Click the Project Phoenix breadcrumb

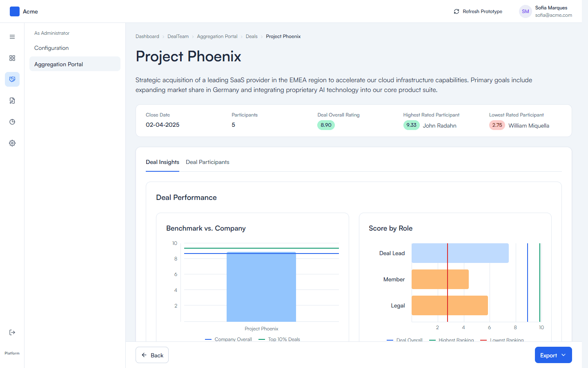(283, 36)
